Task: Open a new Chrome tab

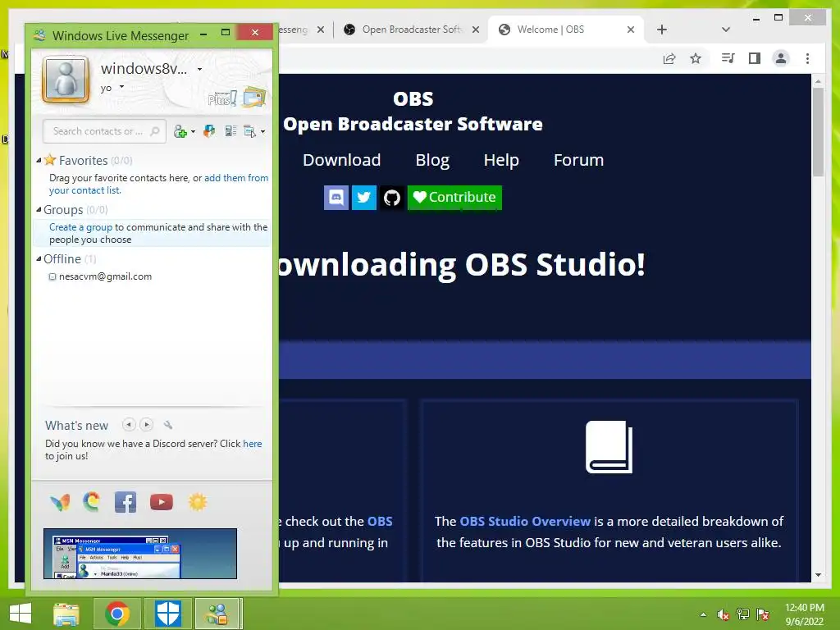Action: (662, 30)
